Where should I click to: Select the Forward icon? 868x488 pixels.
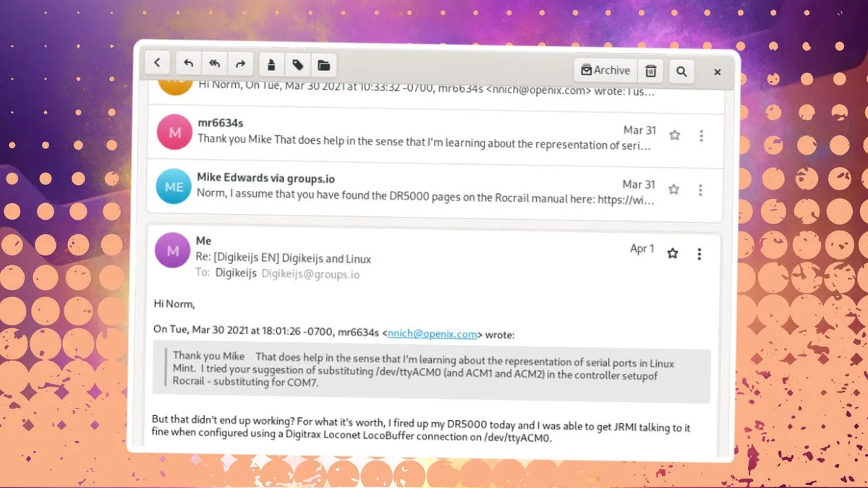point(240,63)
